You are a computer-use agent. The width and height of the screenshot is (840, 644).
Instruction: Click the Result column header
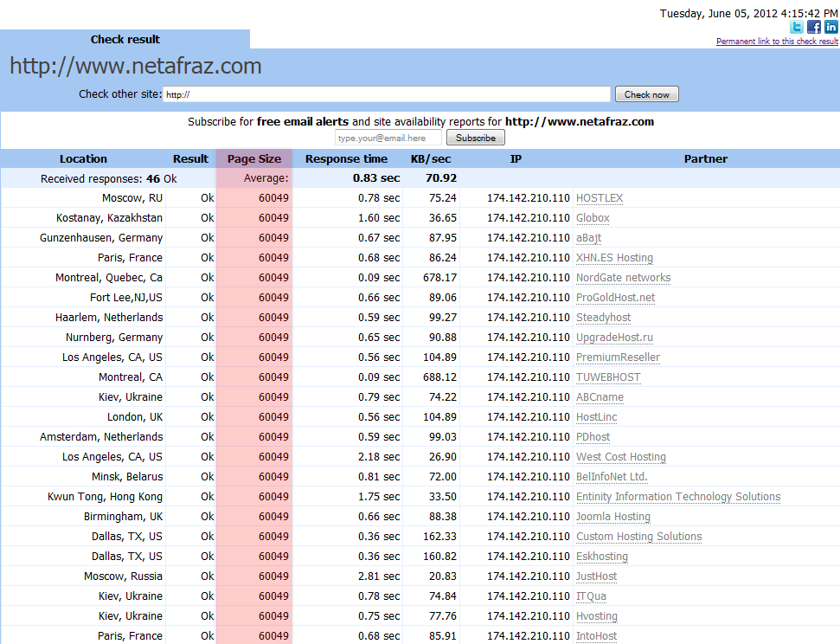(x=190, y=158)
